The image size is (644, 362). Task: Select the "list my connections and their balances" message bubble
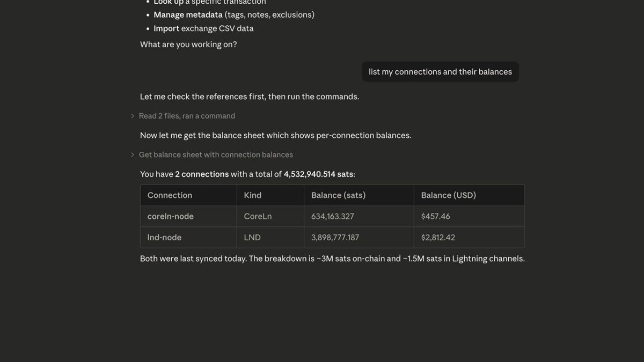pyautogui.click(x=440, y=72)
